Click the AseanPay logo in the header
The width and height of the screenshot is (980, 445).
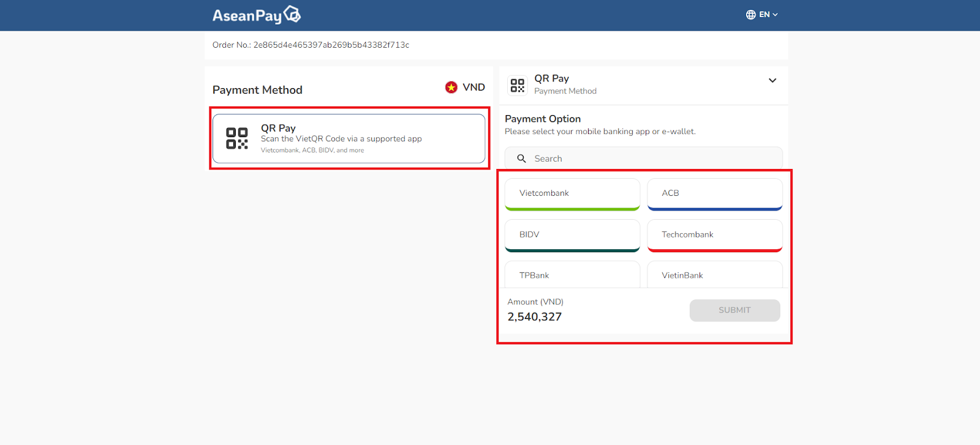point(256,15)
